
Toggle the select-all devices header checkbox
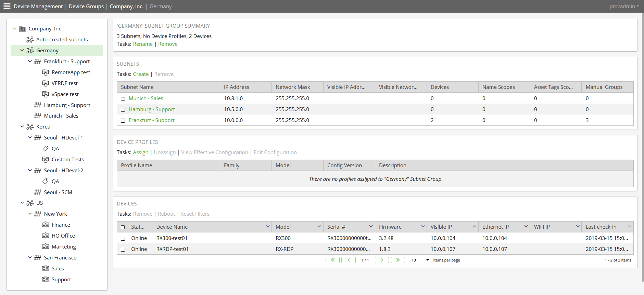(x=123, y=227)
